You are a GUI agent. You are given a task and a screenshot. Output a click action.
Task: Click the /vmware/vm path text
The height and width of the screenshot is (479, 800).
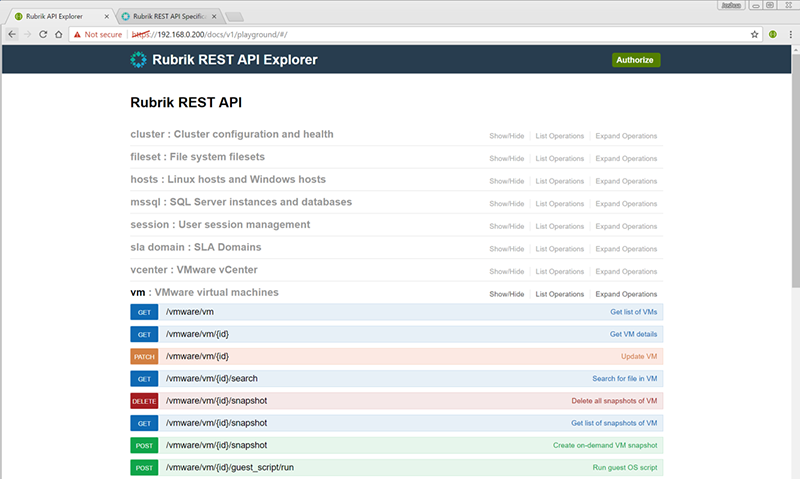(190, 312)
